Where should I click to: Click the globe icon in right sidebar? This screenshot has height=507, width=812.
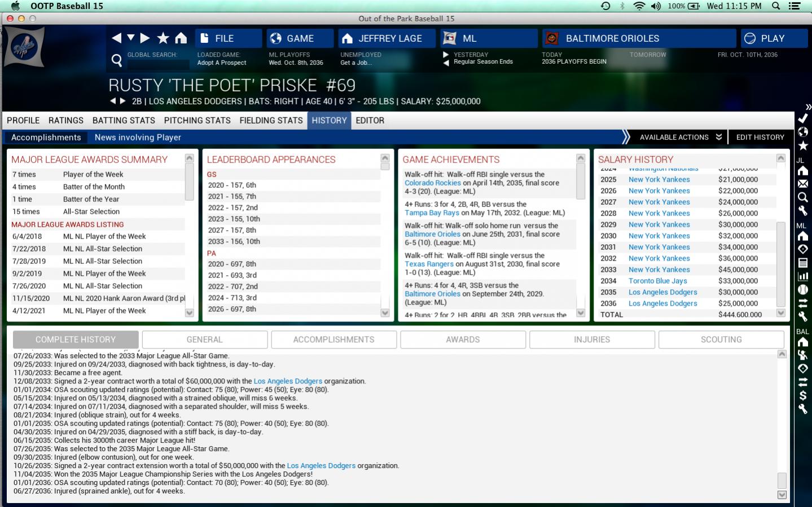tap(802, 132)
